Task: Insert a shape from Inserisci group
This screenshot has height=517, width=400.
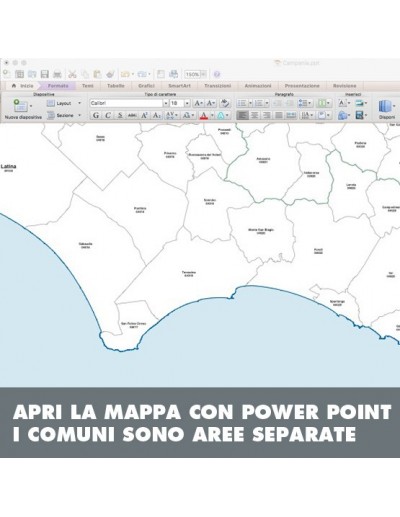Action: click(342, 115)
